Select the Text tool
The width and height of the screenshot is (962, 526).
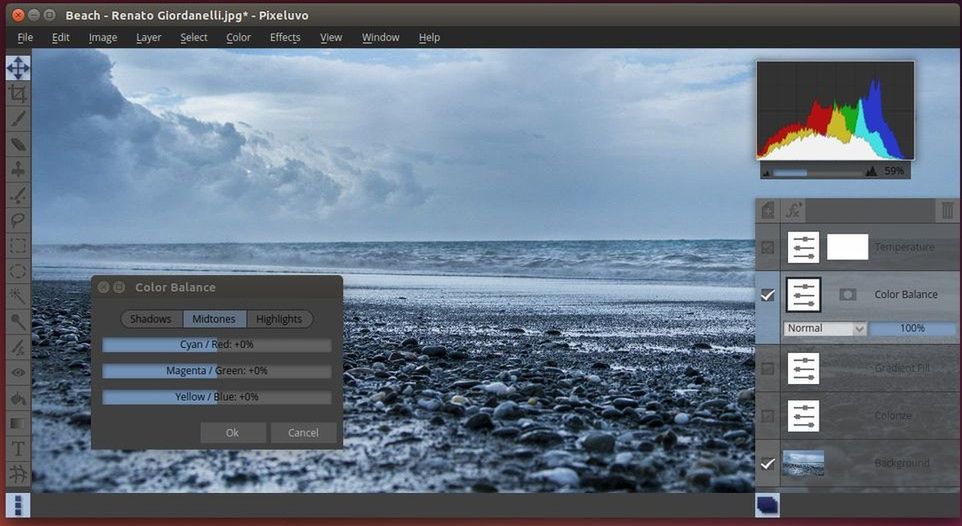18,448
